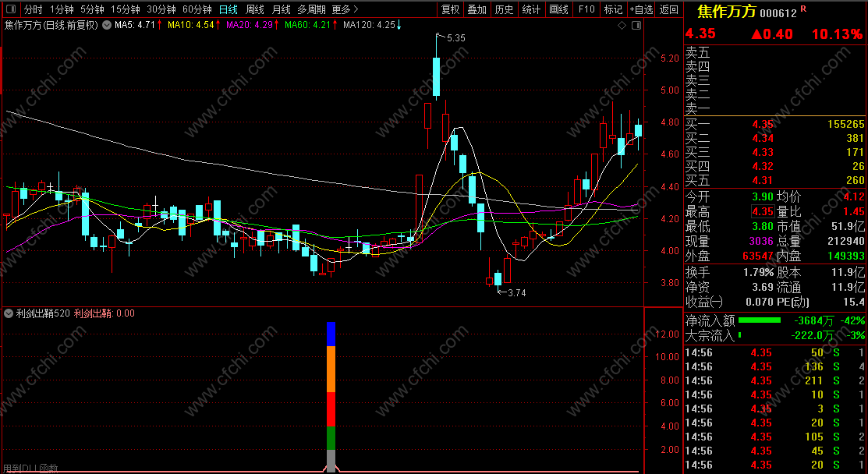868x474 pixels.
Task: Open the F10 company info
Action: [586, 9]
